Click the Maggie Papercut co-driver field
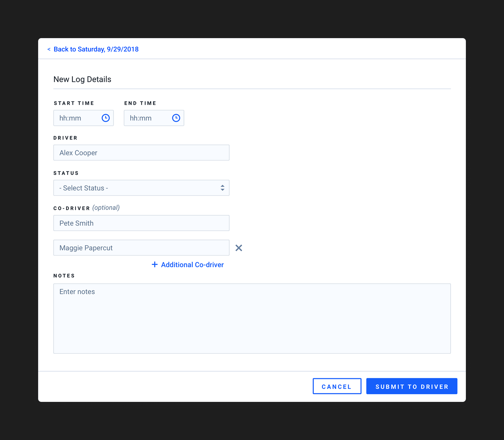Image resolution: width=504 pixels, height=440 pixels. (x=141, y=248)
